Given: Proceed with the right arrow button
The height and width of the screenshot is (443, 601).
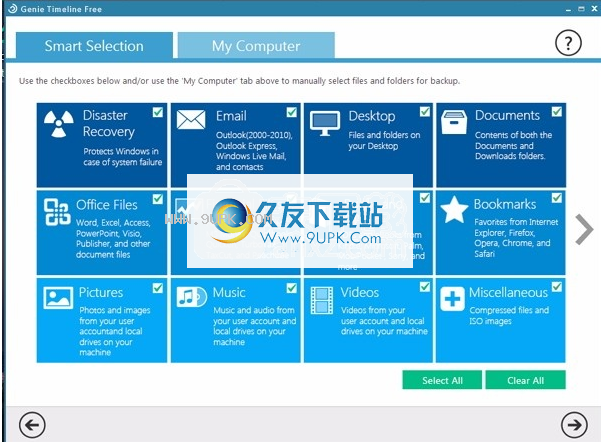Looking at the screenshot, I should click(x=574, y=425).
